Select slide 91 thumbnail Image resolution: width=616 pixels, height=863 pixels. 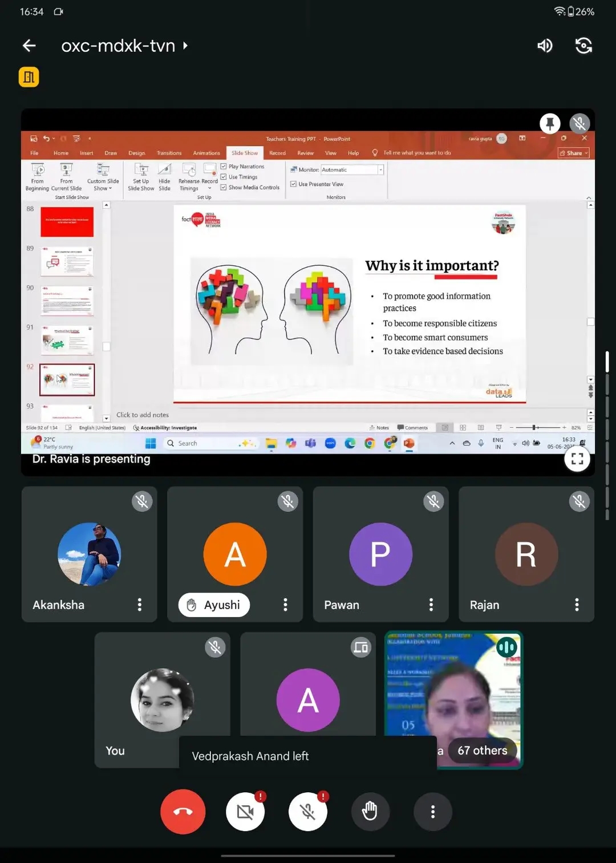[x=67, y=340]
